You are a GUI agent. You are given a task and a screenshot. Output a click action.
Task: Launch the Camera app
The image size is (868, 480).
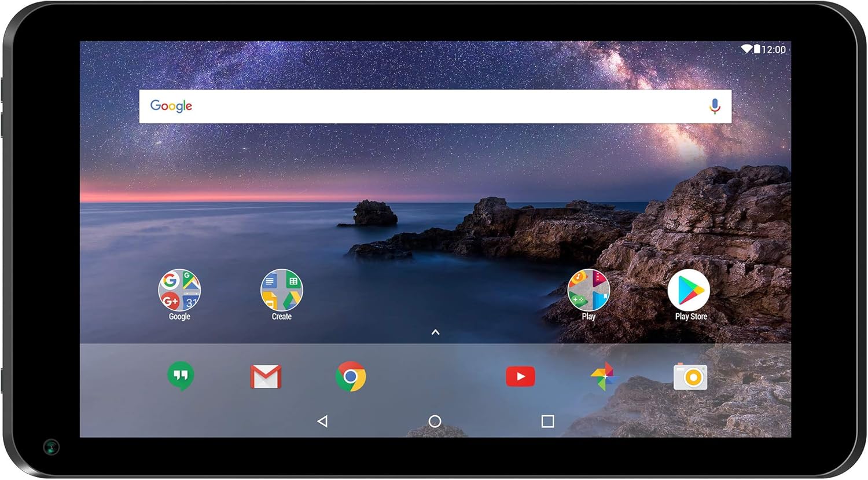[x=690, y=377]
